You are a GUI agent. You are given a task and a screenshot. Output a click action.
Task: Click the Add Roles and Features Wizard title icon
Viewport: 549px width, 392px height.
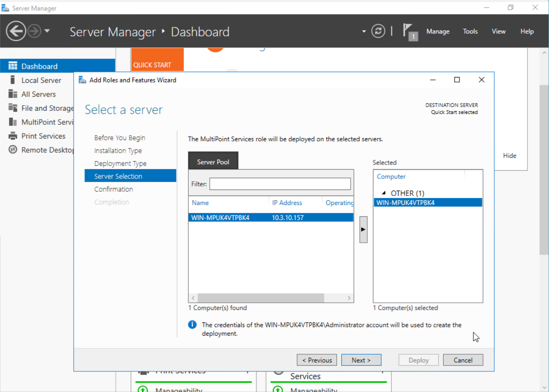pos(82,80)
